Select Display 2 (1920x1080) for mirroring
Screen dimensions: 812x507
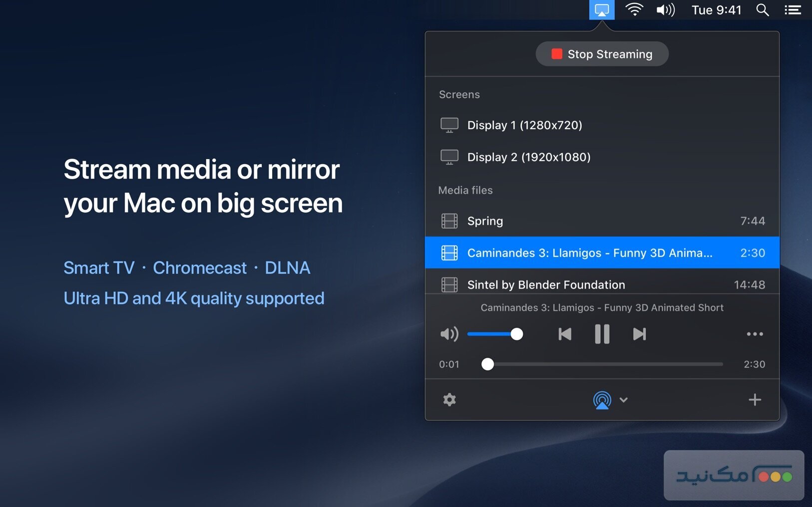pos(528,157)
